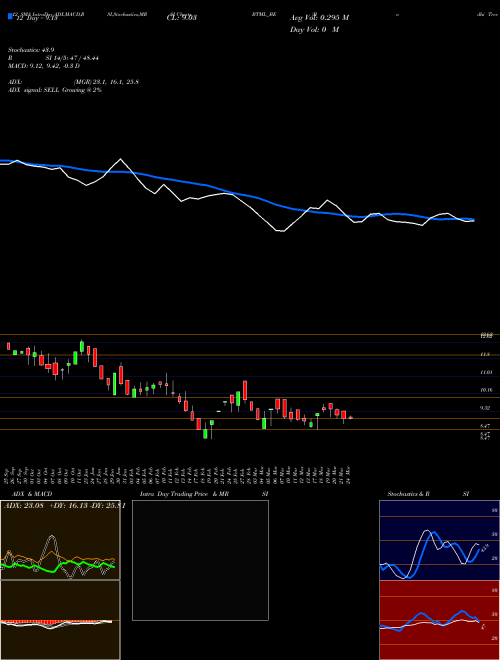The height and width of the screenshot is (660, 500).
Task: Click the 'Stochastics & RSI' panel title
Action: coord(428,494)
